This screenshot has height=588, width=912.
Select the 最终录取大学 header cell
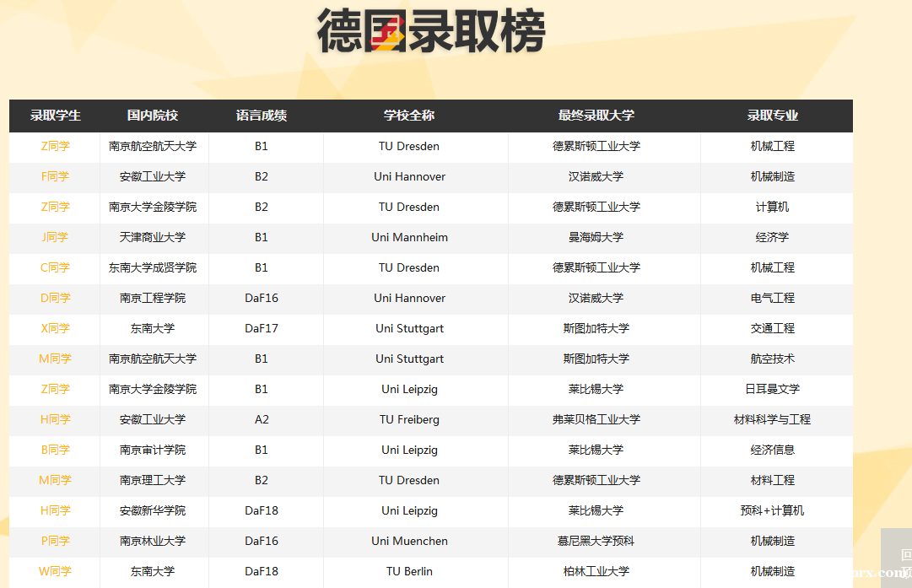(596, 116)
